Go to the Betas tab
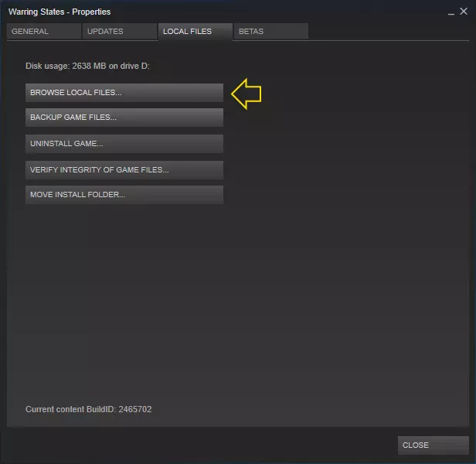The image size is (476, 464). click(270, 31)
